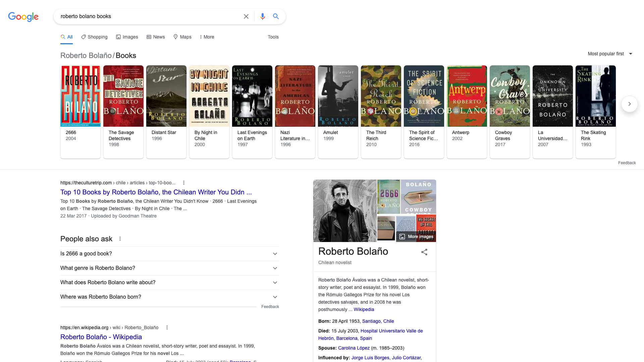Click theculturetrip.com URL breadcrumb
This screenshot has height=362, width=644.
pos(118,183)
